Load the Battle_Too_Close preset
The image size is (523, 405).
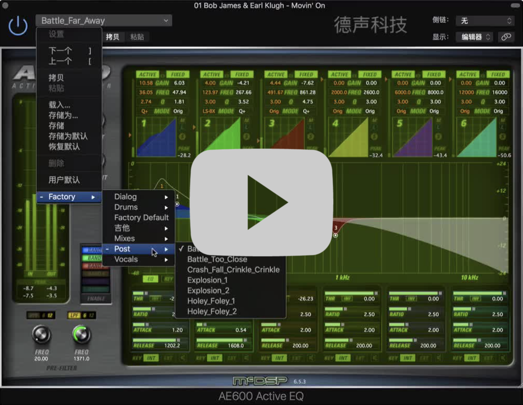pyautogui.click(x=230, y=259)
